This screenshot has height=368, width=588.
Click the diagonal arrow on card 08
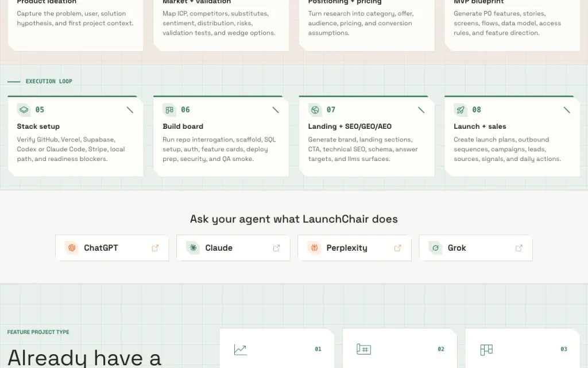pyautogui.click(x=567, y=110)
